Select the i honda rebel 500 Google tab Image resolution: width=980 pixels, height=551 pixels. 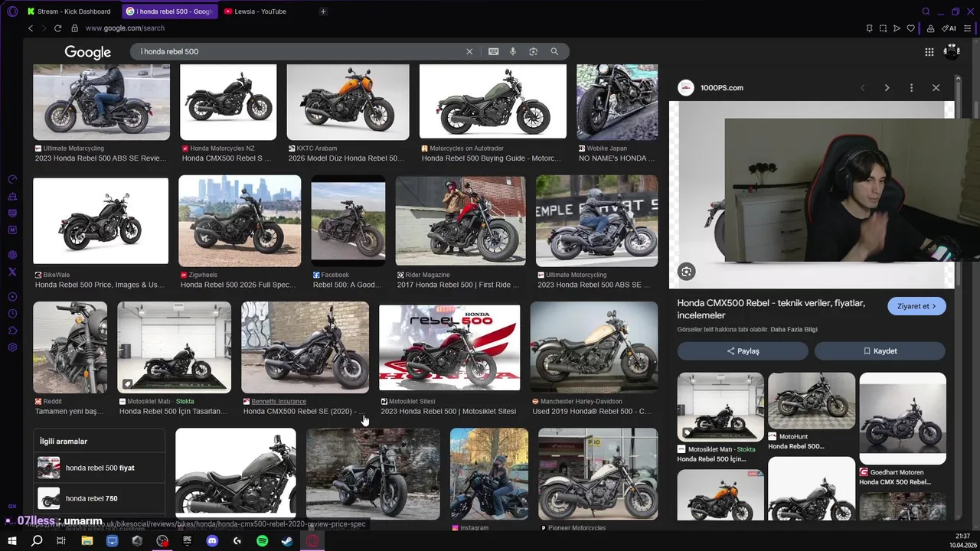coord(170,11)
